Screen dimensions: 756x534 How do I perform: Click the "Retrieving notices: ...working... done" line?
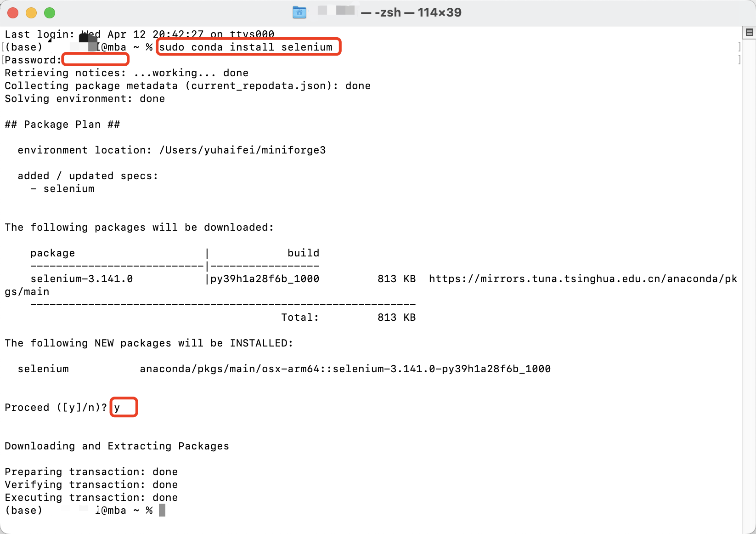(127, 73)
